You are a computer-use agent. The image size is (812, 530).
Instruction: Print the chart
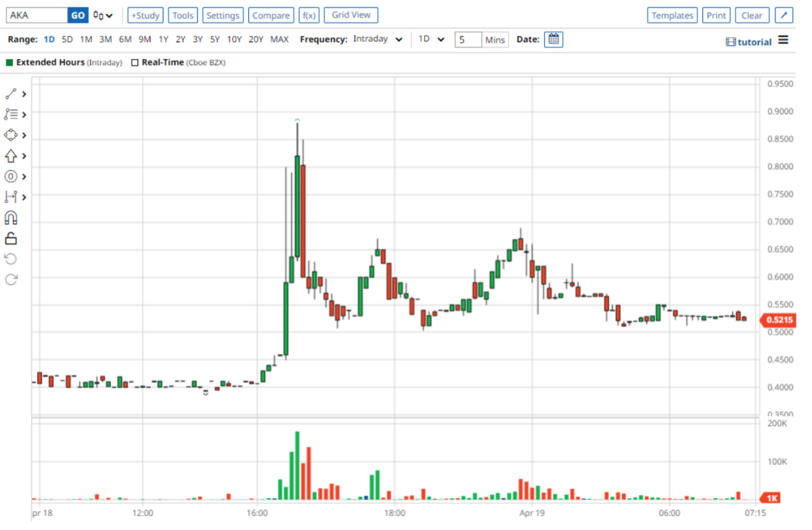[x=717, y=15]
